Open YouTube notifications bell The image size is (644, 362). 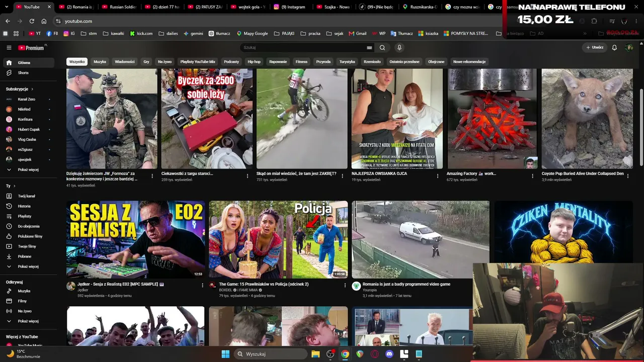coord(614,48)
